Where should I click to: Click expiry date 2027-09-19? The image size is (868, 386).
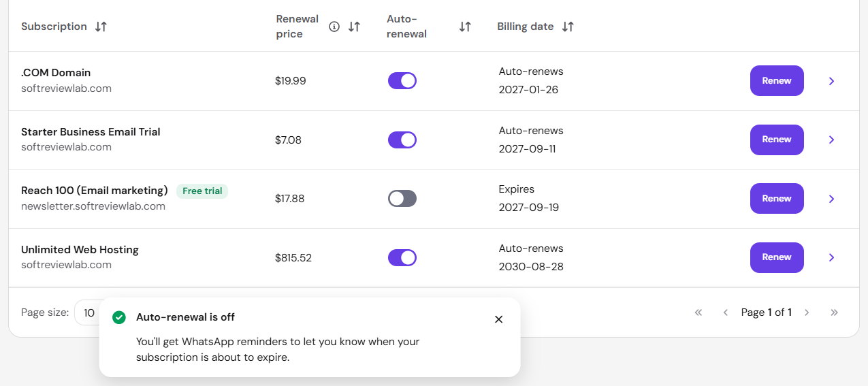pos(528,208)
